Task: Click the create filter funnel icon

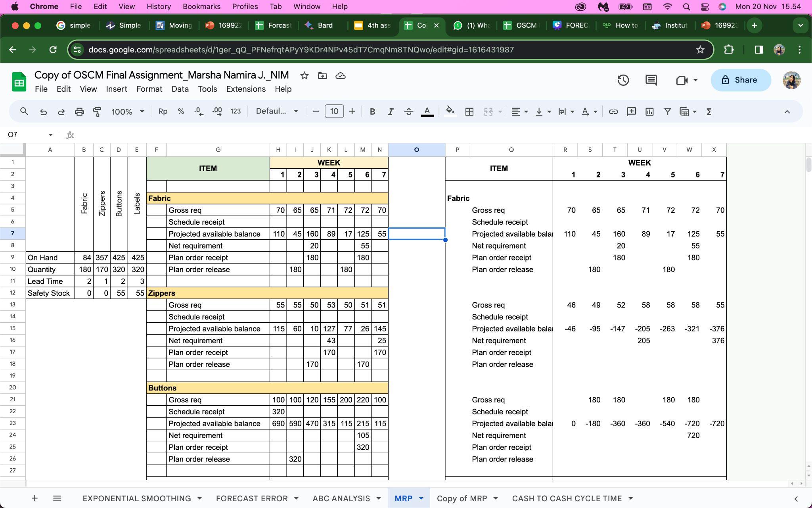Action: [667, 112]
